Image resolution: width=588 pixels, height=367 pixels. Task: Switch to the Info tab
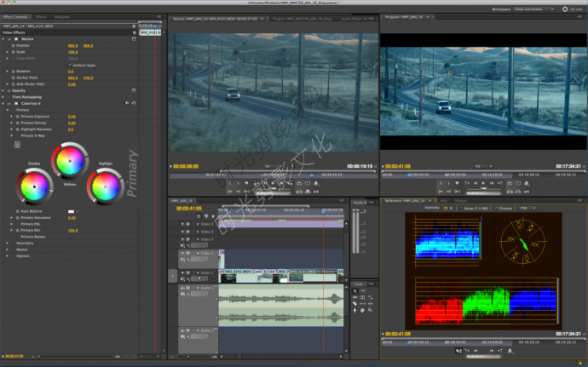coord(444,201)
